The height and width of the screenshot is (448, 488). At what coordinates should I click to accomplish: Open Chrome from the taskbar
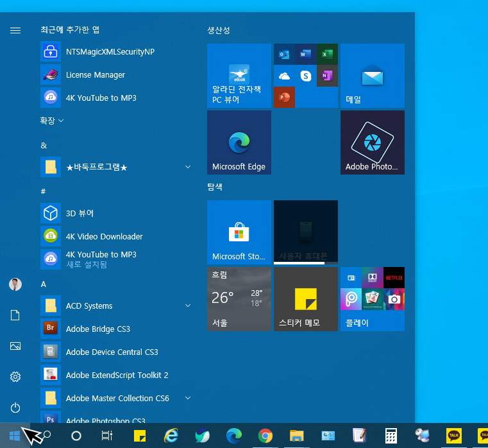pos(265,436)
